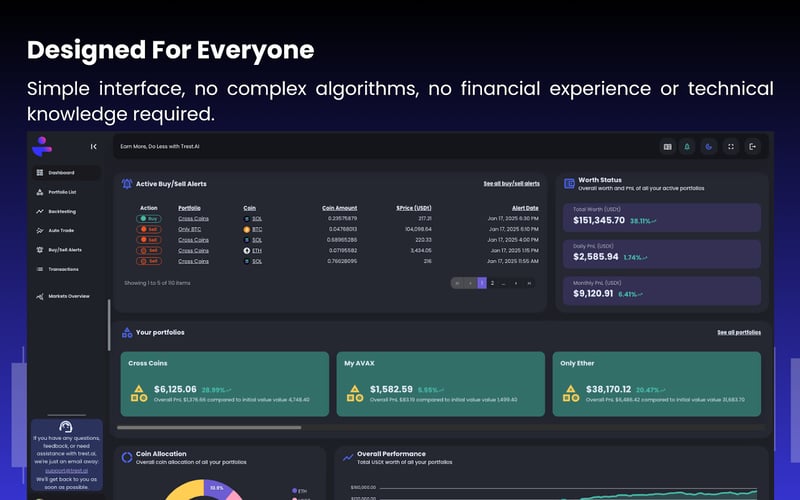Sort alerts by the Alert Date header
This screenshot has width=800, height=500.
point(525,208)
